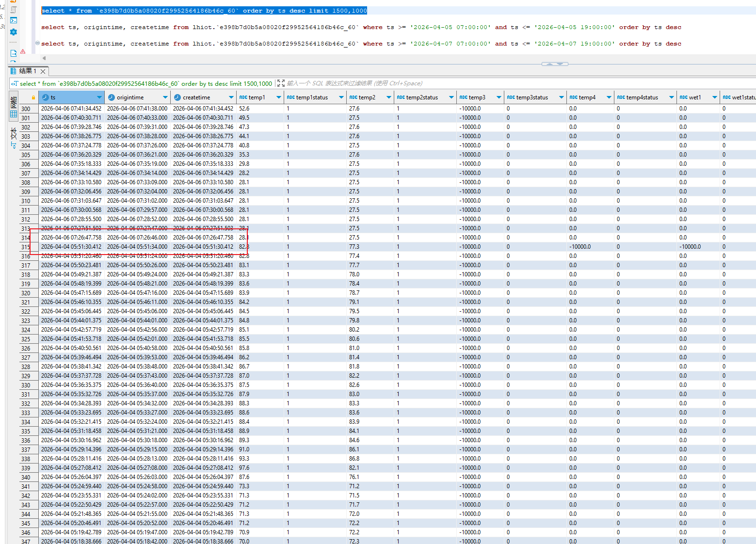Viewport: 756px width, 544px height.
Task: Open the SQL console terminal icon
Action: point(14,20)
